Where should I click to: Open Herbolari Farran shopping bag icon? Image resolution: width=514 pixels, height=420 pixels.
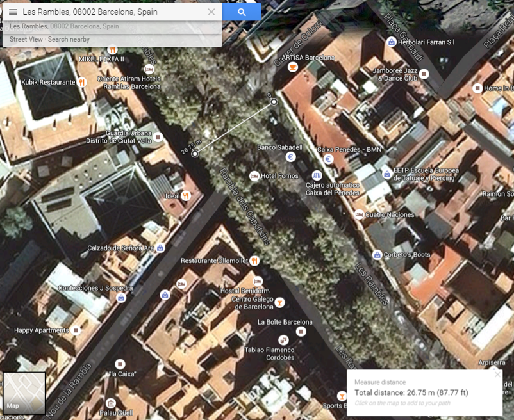391,42
